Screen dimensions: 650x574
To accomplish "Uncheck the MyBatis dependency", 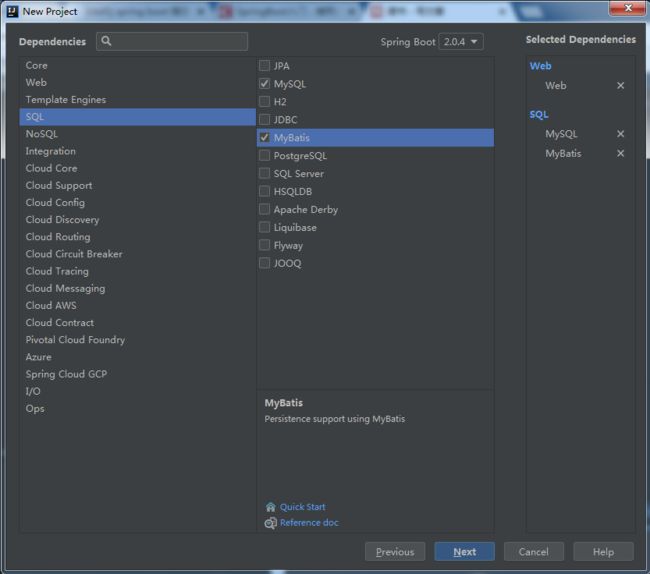I will coord(264,138).
